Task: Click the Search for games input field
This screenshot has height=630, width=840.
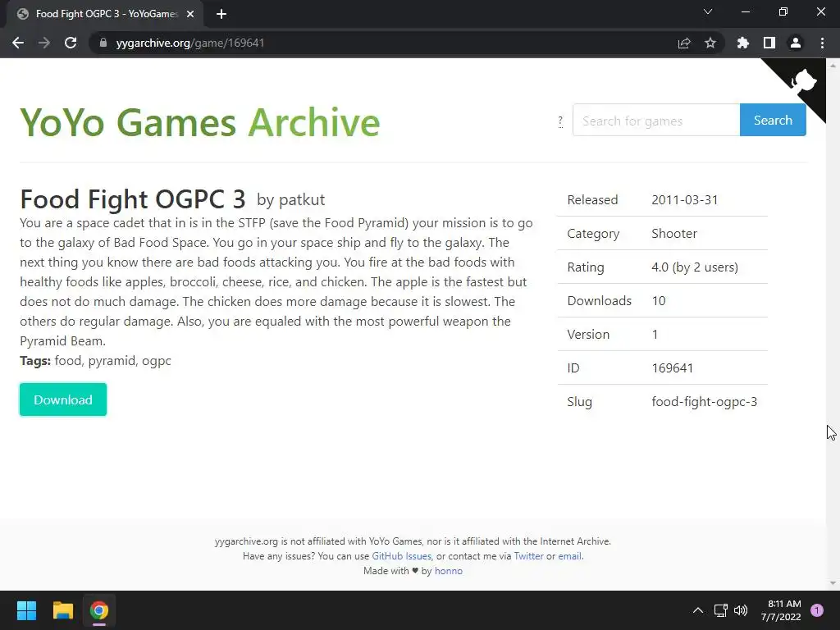Action: (x=656, y=121)
